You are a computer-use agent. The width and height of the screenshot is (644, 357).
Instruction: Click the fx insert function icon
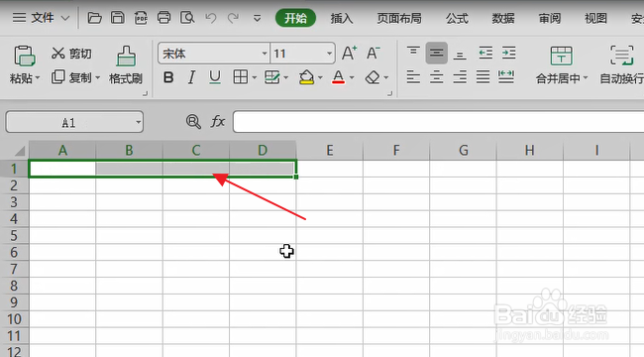coord(218,122)
